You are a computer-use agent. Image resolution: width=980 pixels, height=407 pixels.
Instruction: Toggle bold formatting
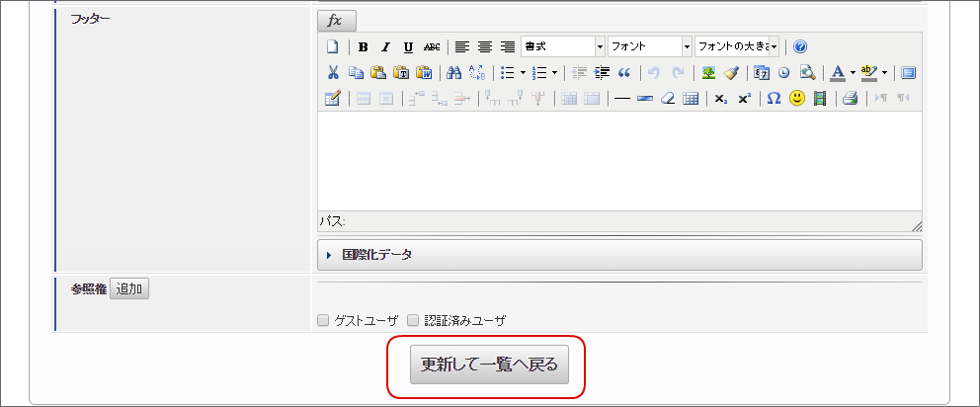click(364, 46)
